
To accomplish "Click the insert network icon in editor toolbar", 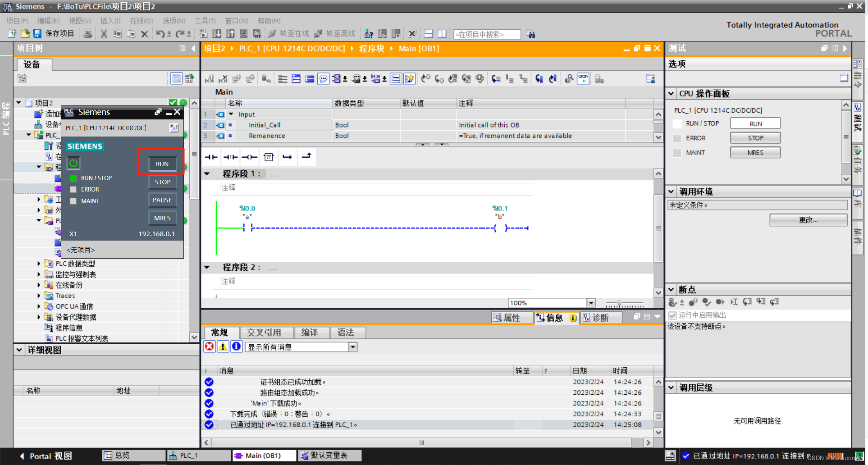I will pos(209,79).
